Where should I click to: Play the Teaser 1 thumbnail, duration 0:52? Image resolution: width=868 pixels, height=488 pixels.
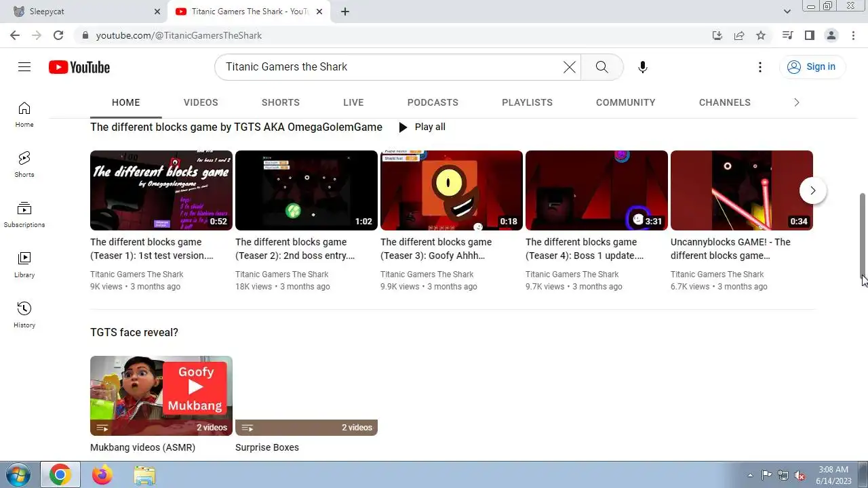[x=161, y=190]
